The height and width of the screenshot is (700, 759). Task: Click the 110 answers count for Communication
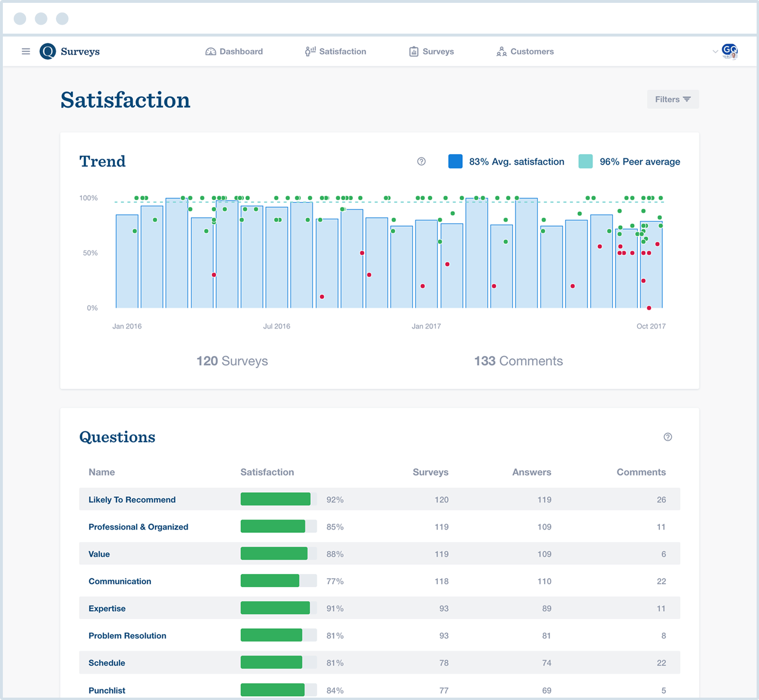pyautogui.click(x=544, y=581)
